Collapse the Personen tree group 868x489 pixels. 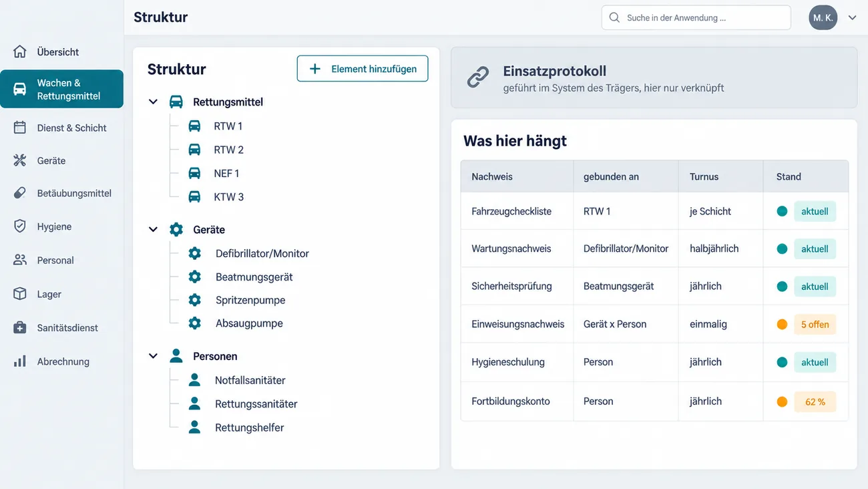coord(153,357)
